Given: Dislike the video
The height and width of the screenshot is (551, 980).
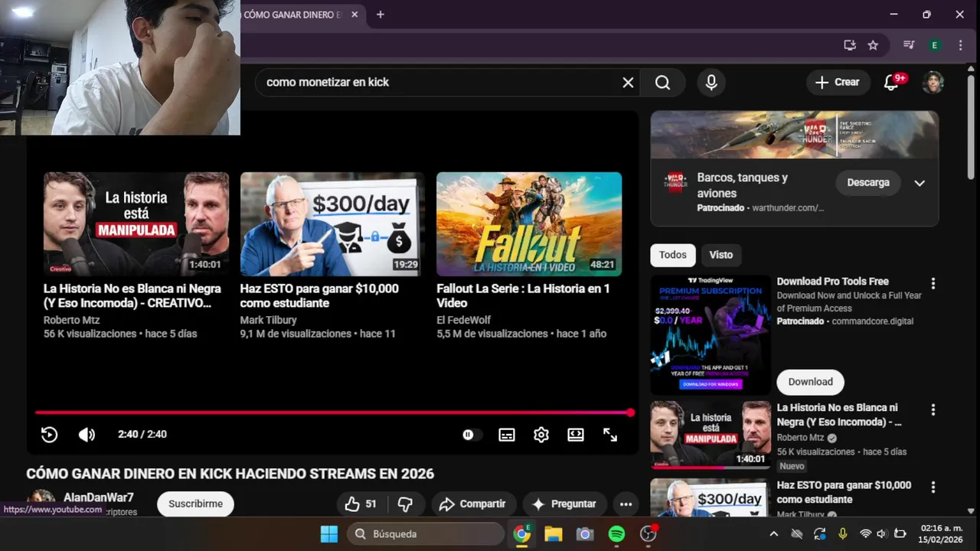Looking at the screenshot, I should click(x=406, y=504).
